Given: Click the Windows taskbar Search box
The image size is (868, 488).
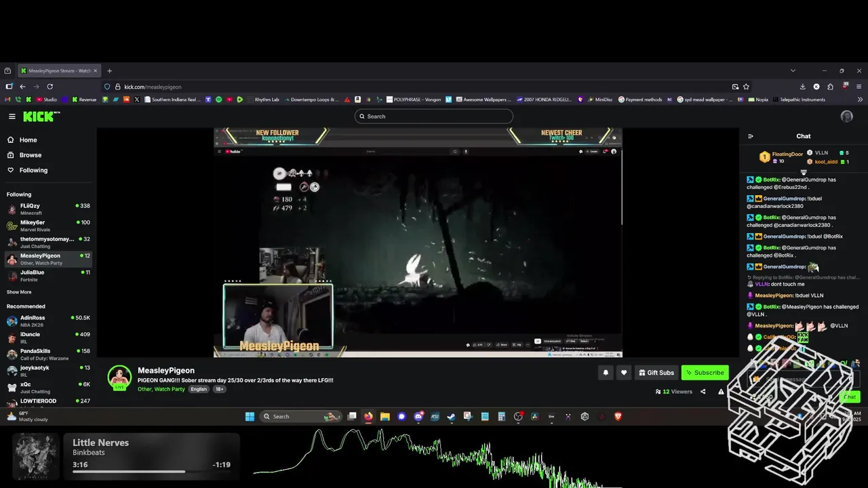Looking at the screenshot, I should point(301,416).
